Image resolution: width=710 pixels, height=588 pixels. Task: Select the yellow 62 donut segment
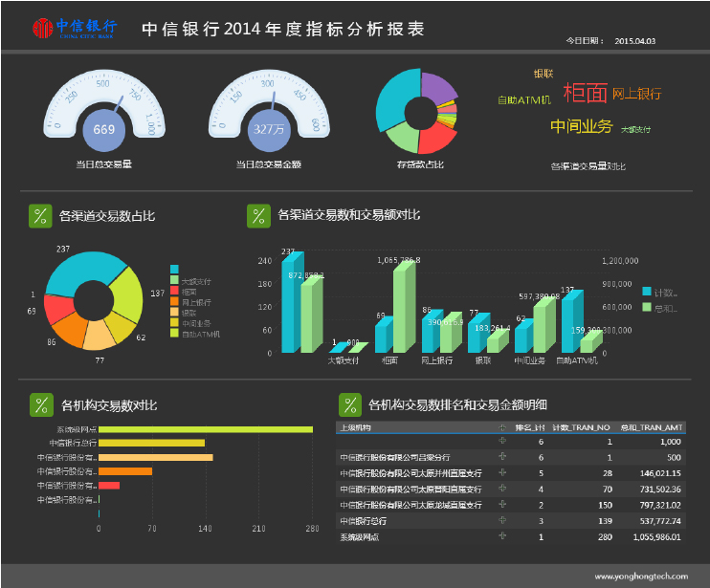click(120, 326)
